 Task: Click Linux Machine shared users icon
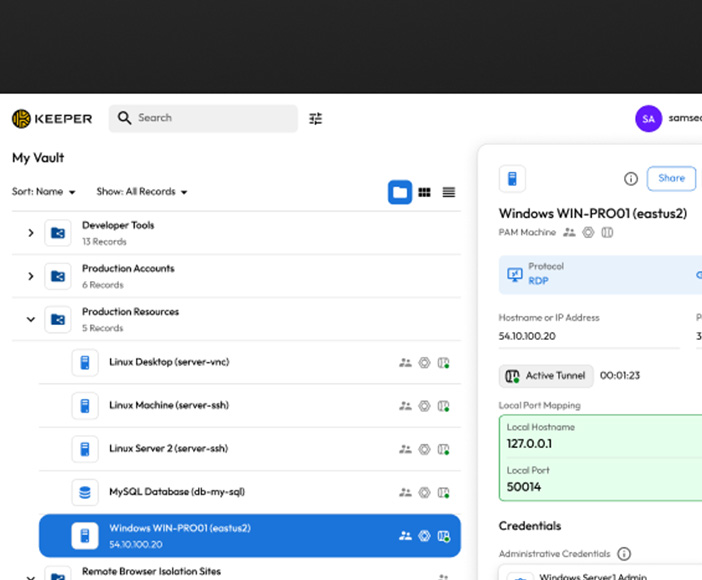(x=405, y=406)
